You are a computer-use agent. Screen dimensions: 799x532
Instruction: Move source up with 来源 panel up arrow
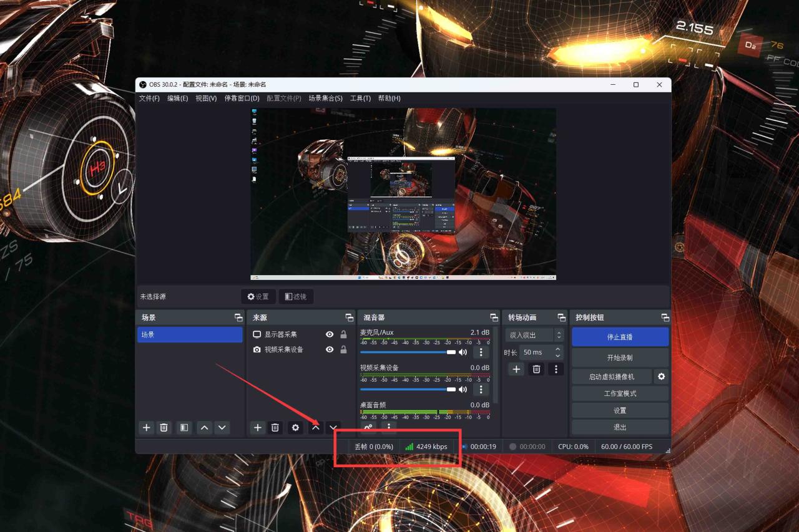(316, 428)
